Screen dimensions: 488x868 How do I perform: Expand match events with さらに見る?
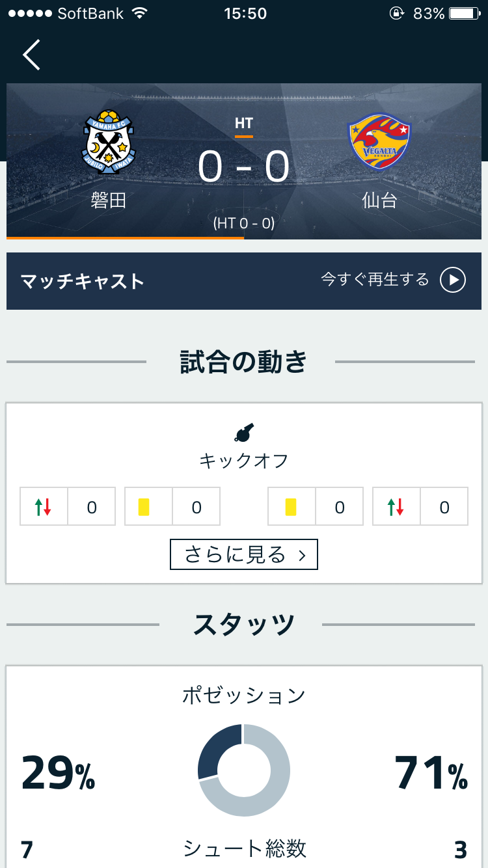pyautogui.click(x=244, y=554)
